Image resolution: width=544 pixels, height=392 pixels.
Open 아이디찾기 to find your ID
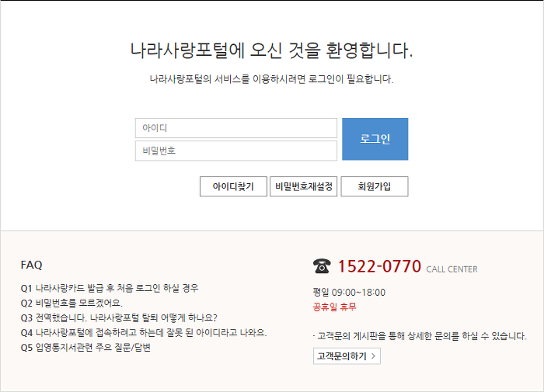pos(233,186)
